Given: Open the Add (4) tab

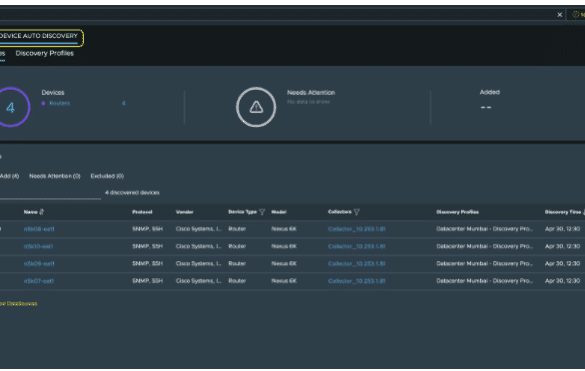Looking at the screenshot, I should coord(9,176).
